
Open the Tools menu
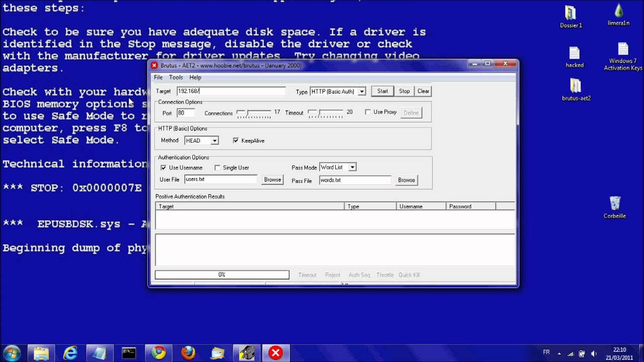pos(176,77)
